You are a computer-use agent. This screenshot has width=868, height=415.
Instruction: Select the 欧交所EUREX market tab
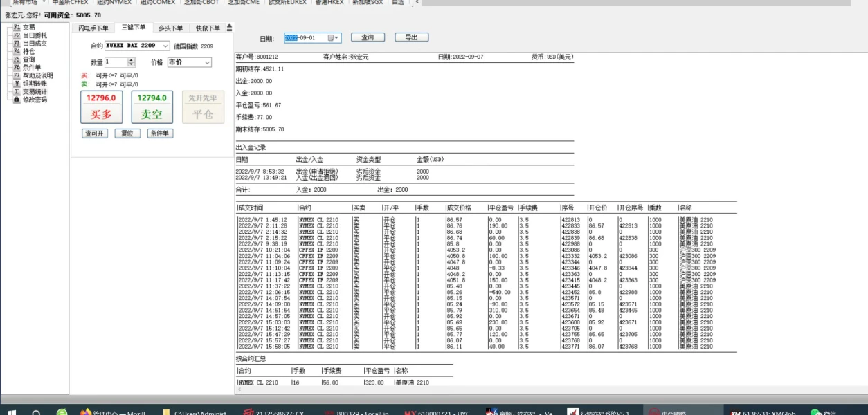coord(287,2)
